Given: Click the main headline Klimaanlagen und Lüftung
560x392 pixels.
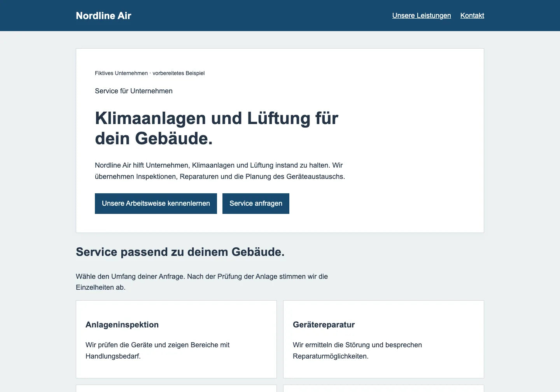Looking at the screenshot, I should coord(217,128).
